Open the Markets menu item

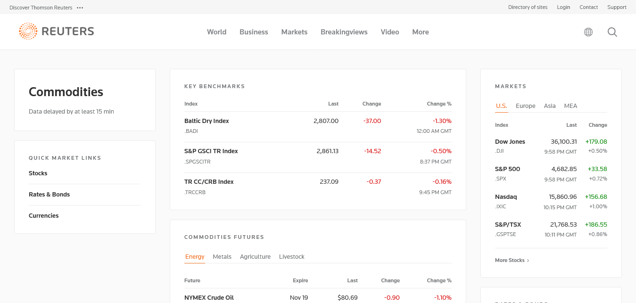pos(294,32)
